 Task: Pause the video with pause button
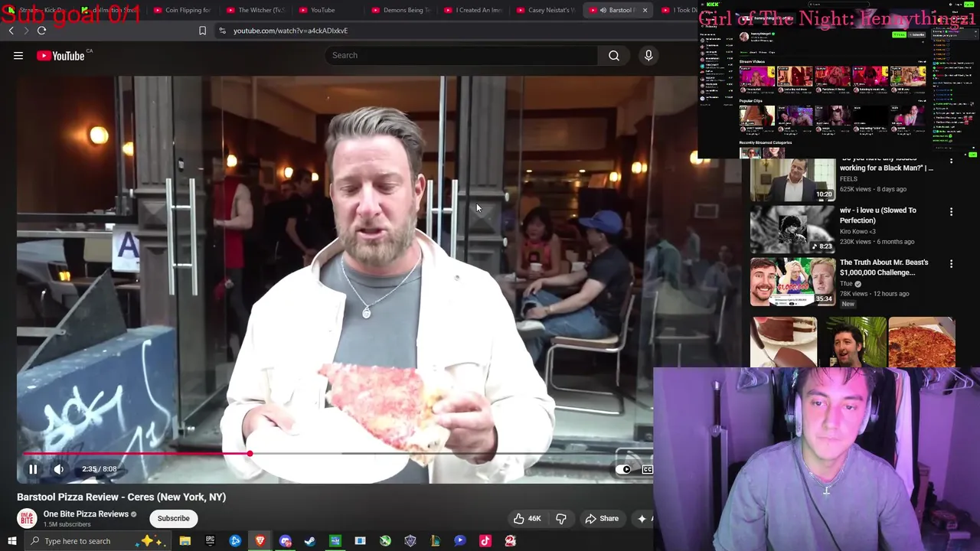(x=33, y=469)
